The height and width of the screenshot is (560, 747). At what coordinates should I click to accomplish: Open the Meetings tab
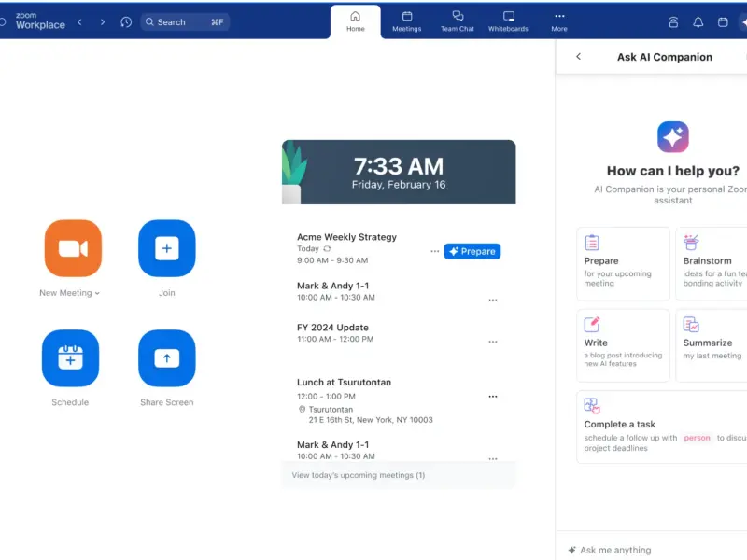click(x=407, y=21)
